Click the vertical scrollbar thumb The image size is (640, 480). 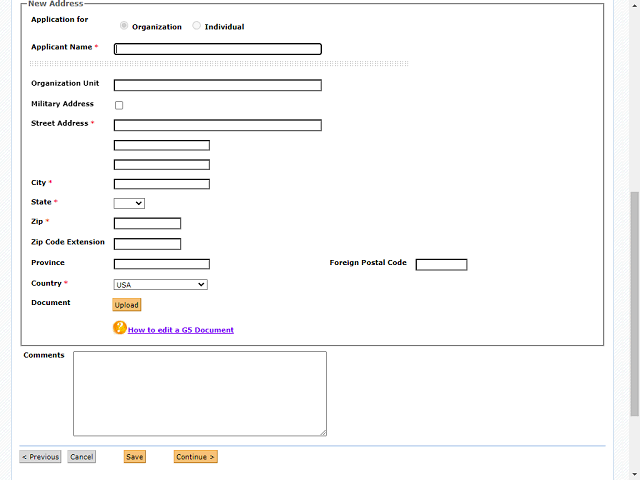click(634, 304)
